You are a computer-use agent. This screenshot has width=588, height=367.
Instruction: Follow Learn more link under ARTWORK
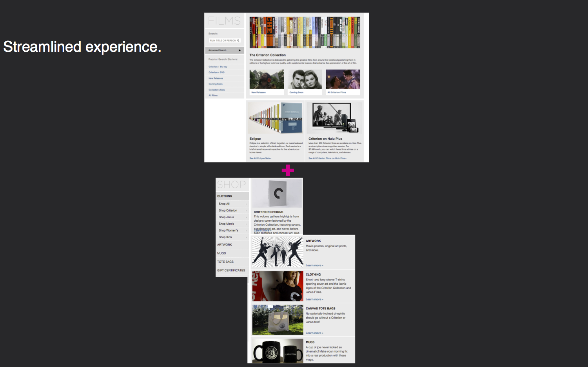coord(314,266)
